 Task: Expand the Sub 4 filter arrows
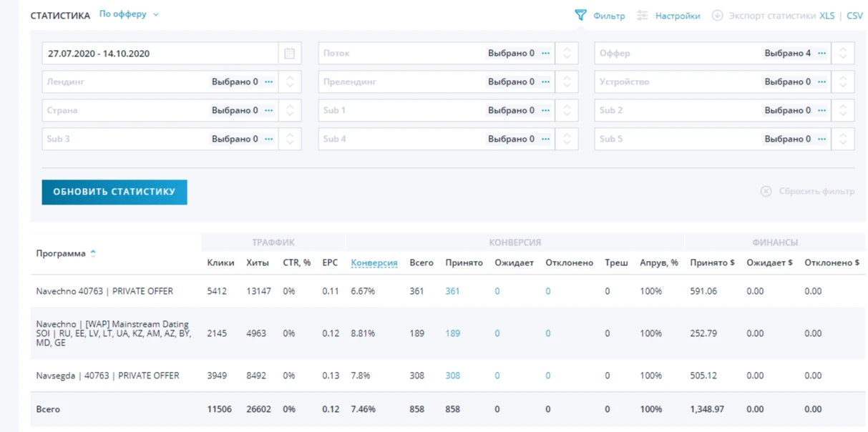567,139
